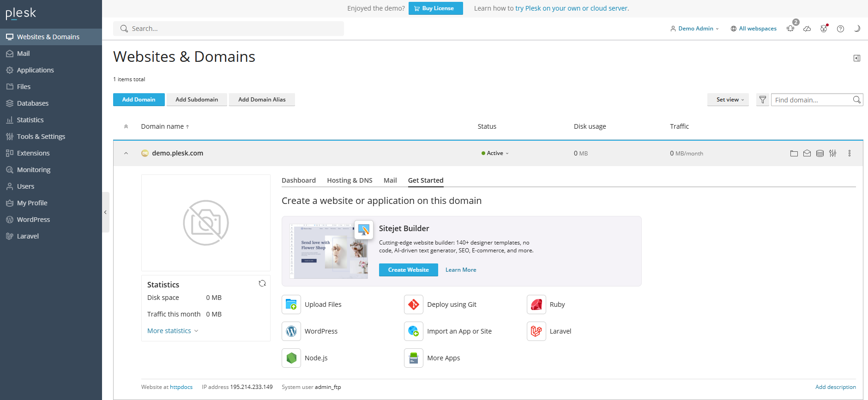Click the website screenshot placeholder
868x400 pixels.
206,223
